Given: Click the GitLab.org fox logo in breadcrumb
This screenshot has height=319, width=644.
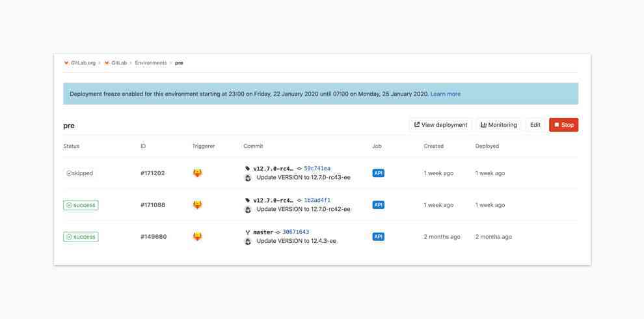Looking at the screenshot, I should tap(66, 63).
